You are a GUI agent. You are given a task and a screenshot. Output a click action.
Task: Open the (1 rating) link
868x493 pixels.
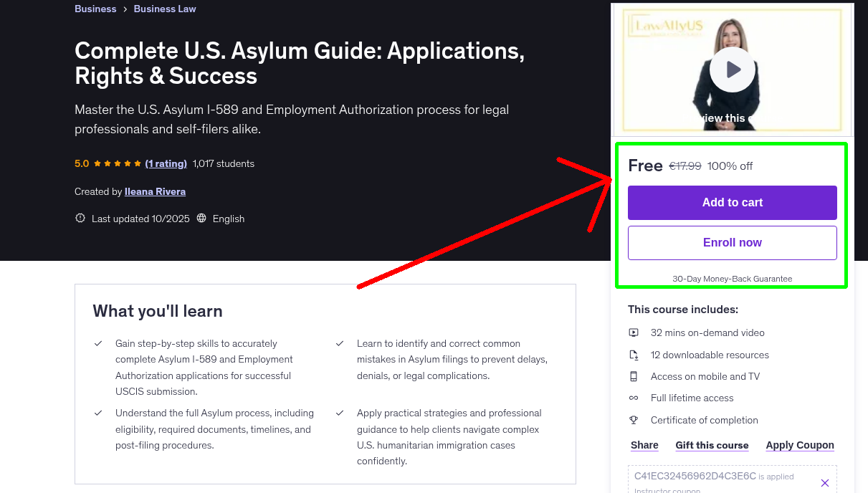click(166, 163)
